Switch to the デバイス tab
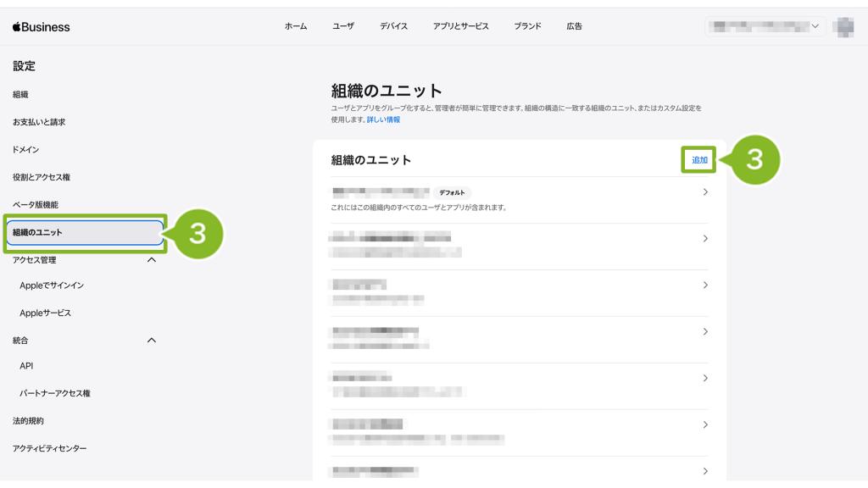The width and height of the screenshot is (868, 488). (x=393, y=26)
